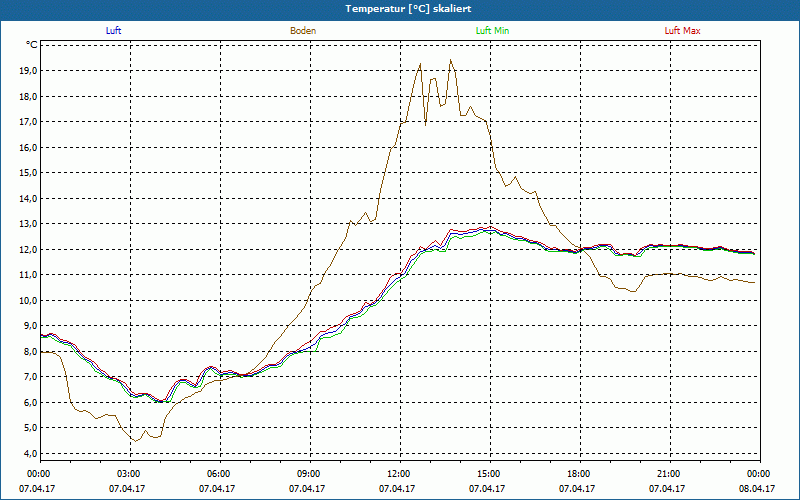Screen dimensions: 800x500
Task: Click the Luft curve peak near 15:00
Action: (x=490, y=229)
